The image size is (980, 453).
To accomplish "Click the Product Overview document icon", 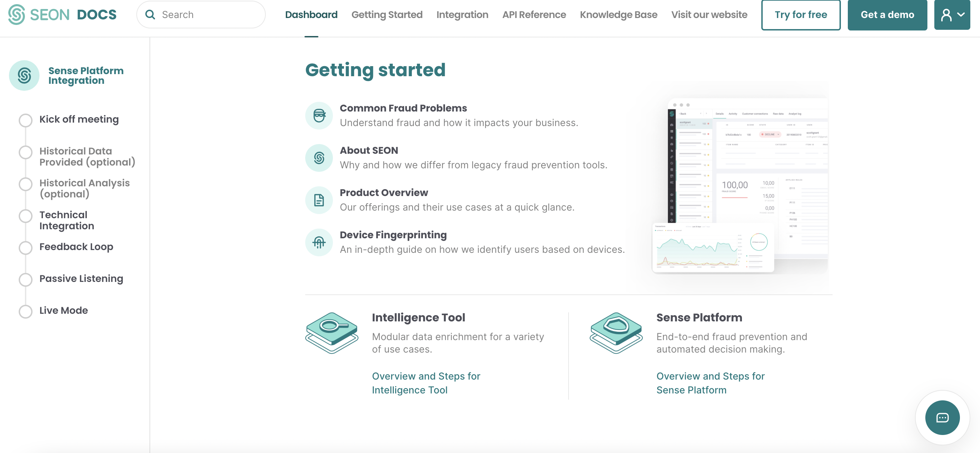I will (318, 198).
